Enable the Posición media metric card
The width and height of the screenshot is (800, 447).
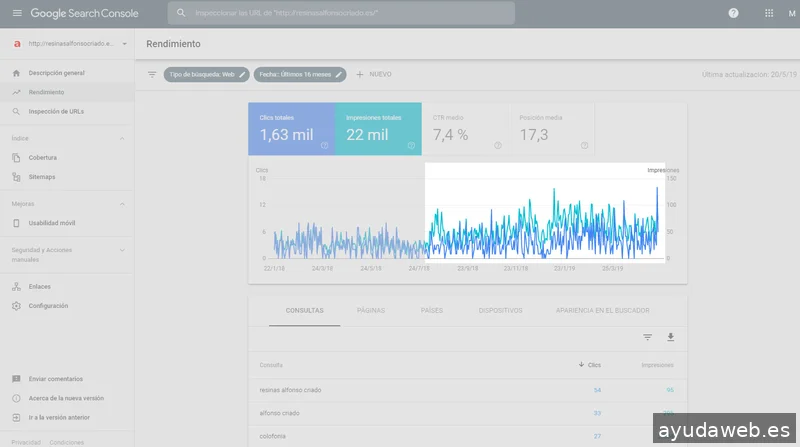tap(550, 129)
